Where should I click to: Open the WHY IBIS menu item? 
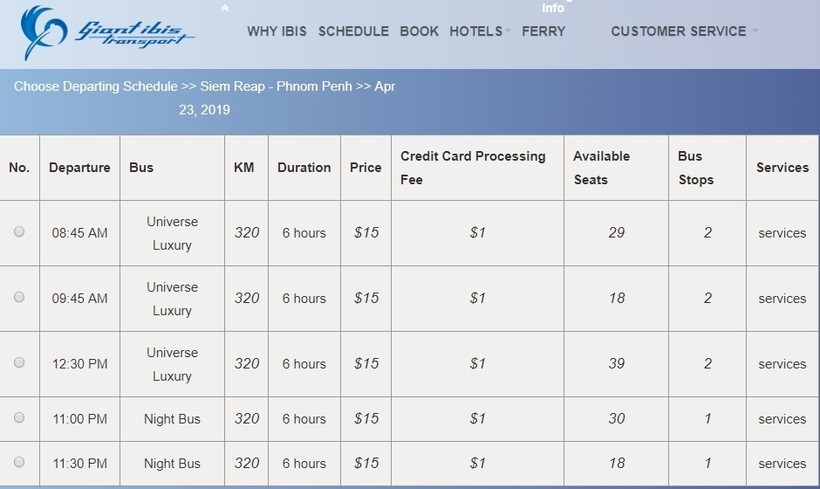(277, 31)
